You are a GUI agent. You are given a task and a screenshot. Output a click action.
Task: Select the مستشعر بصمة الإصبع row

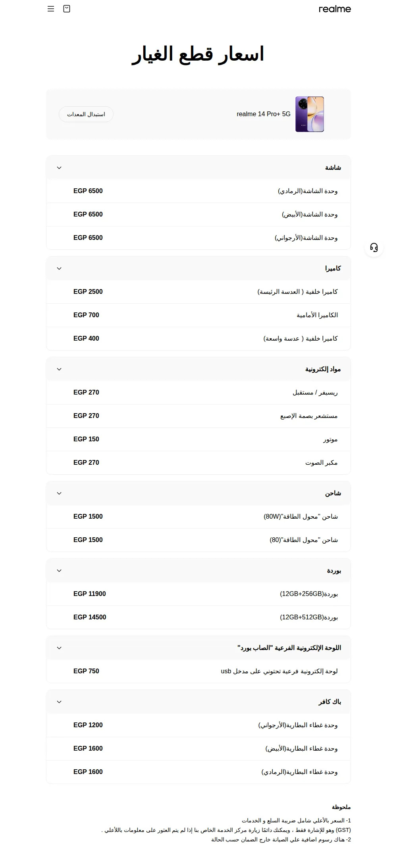198,416
